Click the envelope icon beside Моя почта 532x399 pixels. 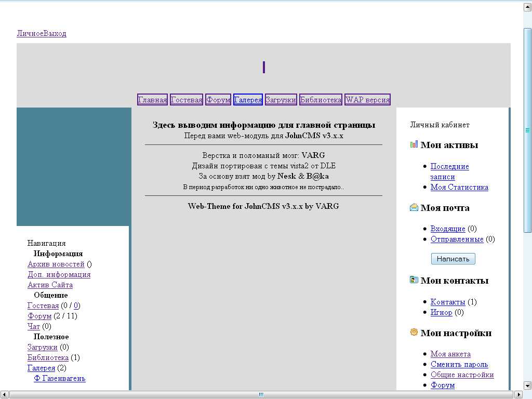click(414, 207)
